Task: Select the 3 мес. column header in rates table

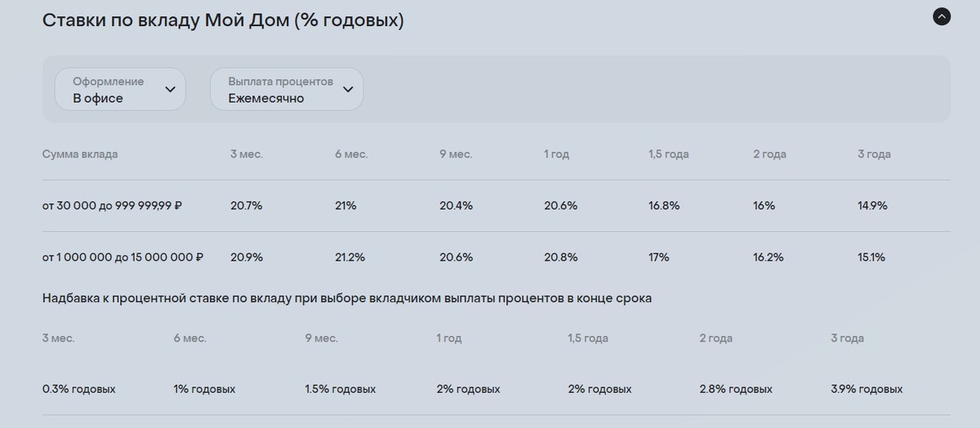Action: tap(247, 154)
